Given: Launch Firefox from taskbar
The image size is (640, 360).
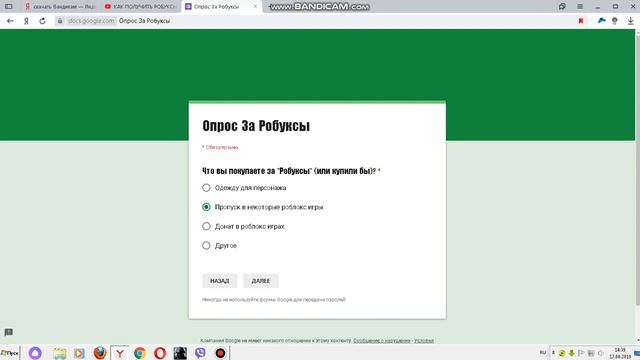Looking at the screenshot, I should [100, 353].
